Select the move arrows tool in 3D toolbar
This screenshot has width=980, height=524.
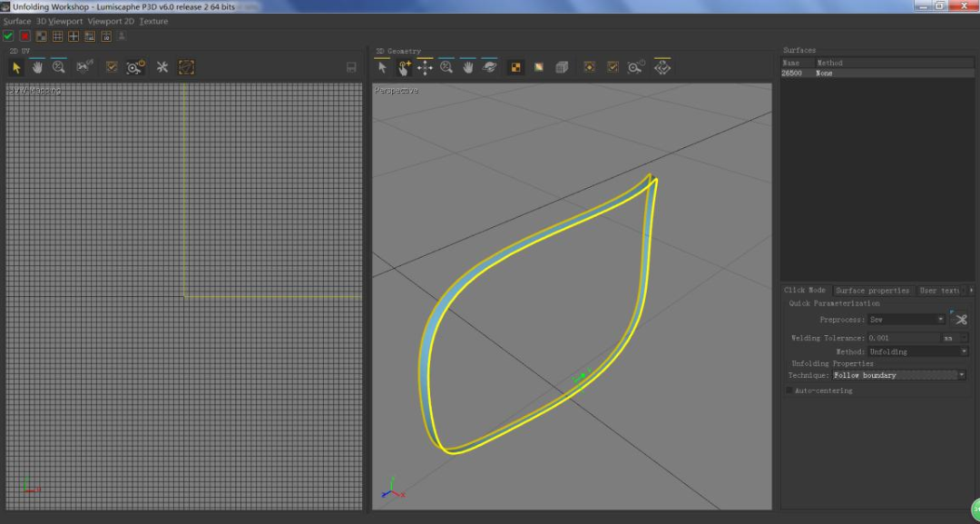click(425, 67)
